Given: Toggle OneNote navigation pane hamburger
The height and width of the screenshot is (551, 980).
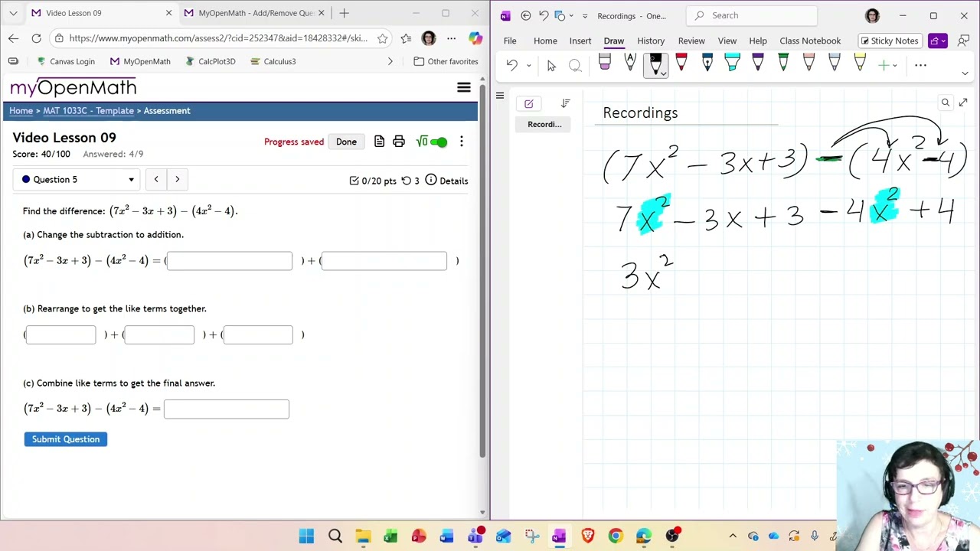Looking at the screenshot, I should point(500,96).
